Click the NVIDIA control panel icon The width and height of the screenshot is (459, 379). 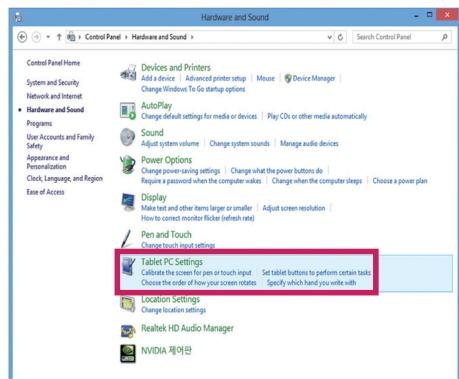click(x=128, y=353)
